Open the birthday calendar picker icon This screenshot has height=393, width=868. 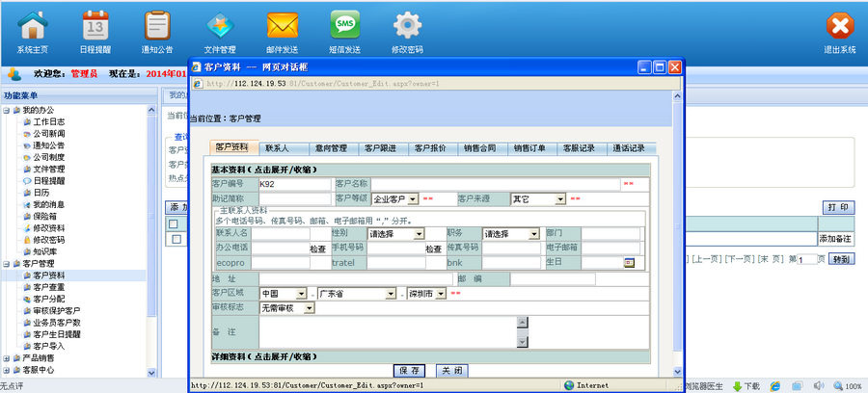(629, 263)
